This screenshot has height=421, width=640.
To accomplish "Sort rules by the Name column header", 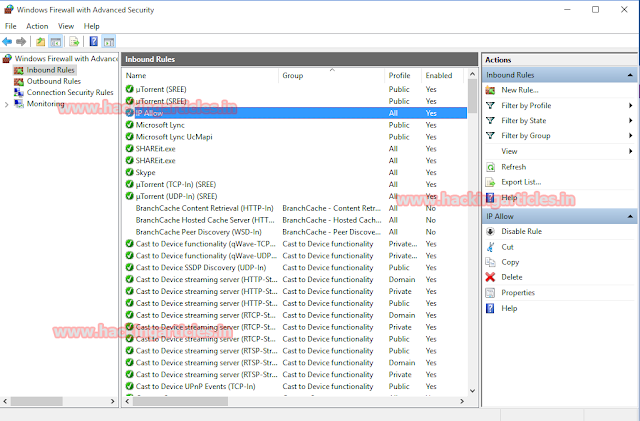I will tap(200, 76).
